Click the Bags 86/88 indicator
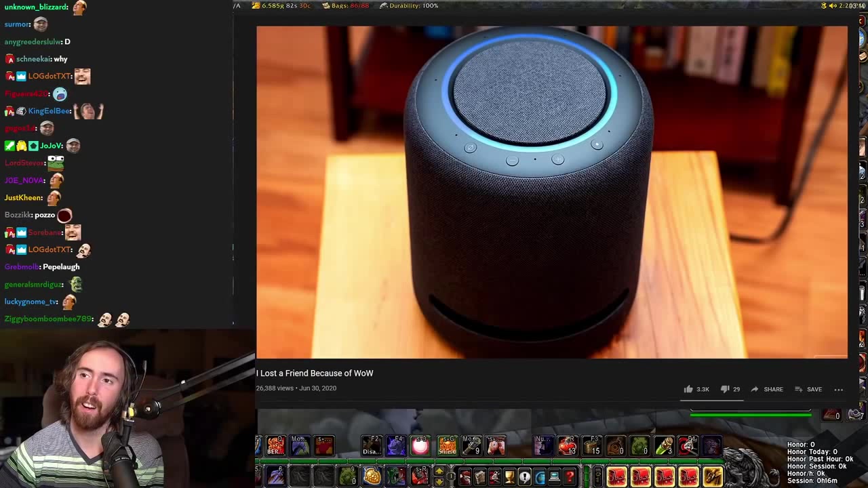The image size is (868, 488). point(345,5)
